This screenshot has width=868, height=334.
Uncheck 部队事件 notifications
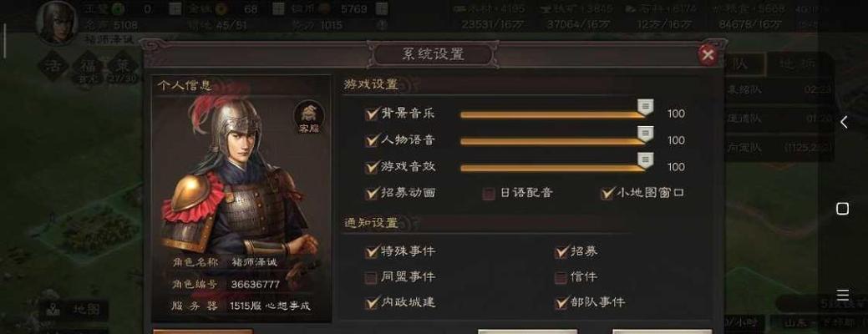tap(561, 302)
